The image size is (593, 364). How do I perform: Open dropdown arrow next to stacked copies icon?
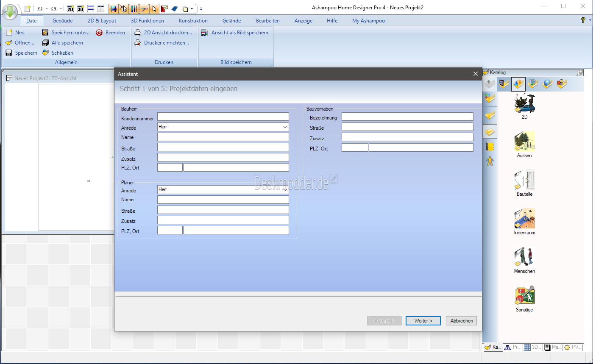(x=192, y=8)
